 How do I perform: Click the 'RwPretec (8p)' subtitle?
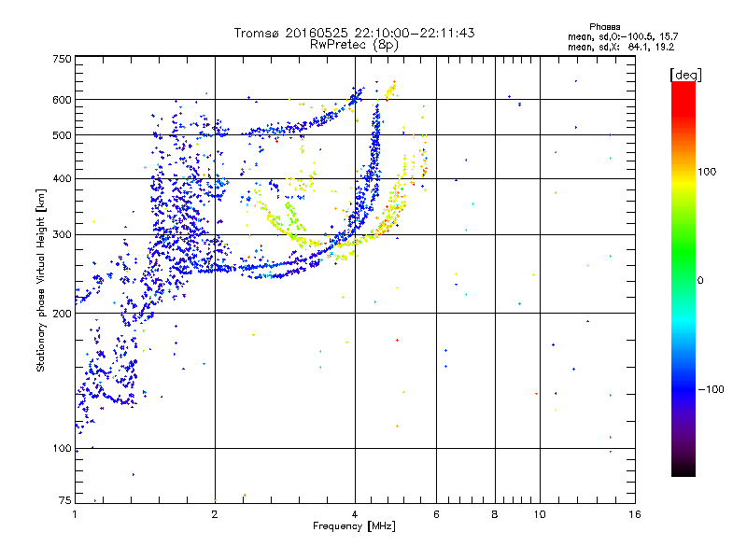[354, 45]
